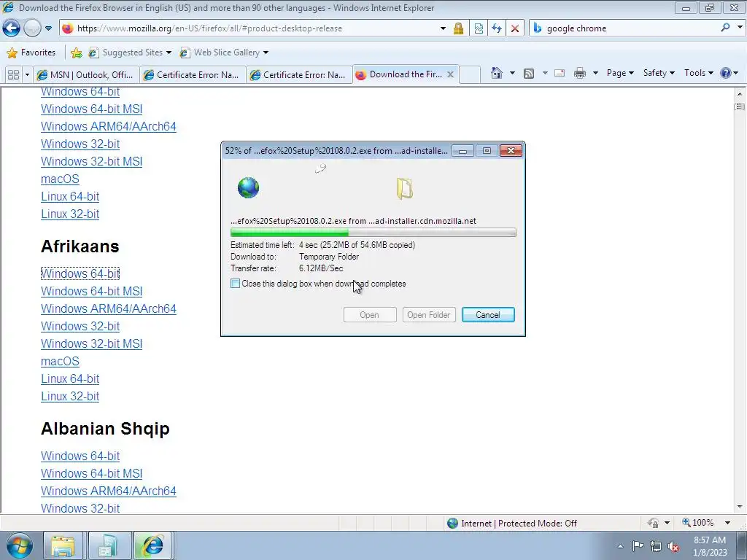Click the browser Back arrow button
747x560 pixels.
12,28
